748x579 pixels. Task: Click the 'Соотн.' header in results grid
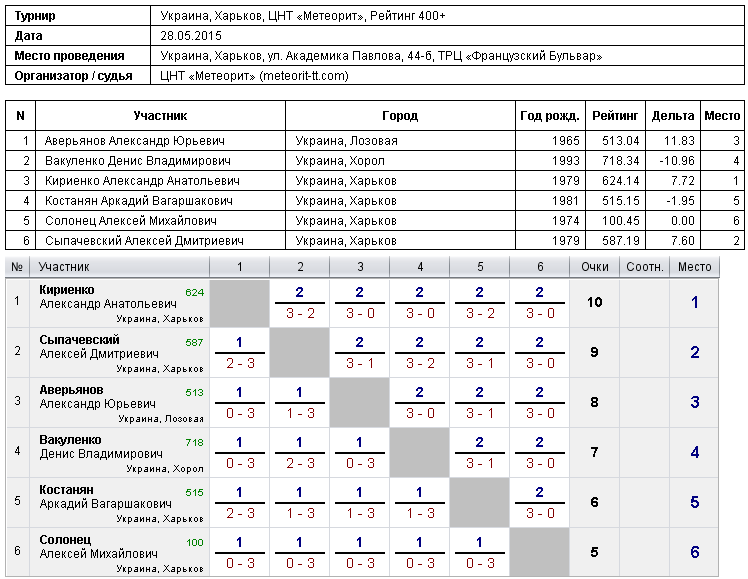644,267
